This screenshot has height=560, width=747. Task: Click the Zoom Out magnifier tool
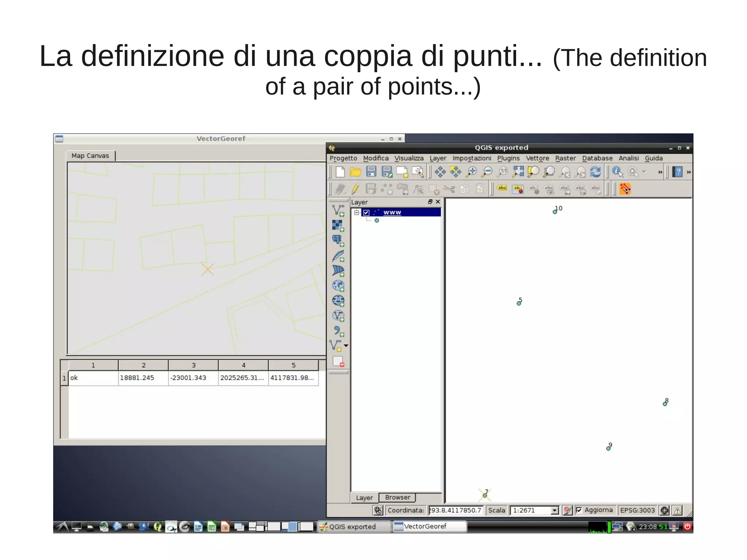[487, 172]
